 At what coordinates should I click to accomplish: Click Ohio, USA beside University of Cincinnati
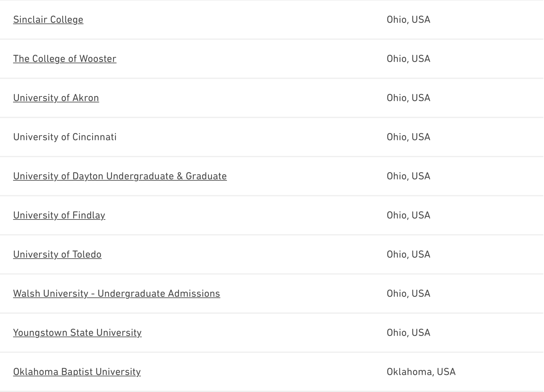click(408, 137)
